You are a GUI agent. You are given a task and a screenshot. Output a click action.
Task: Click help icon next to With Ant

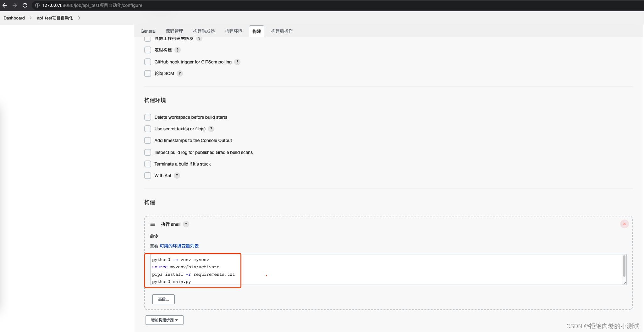point(177,176)
